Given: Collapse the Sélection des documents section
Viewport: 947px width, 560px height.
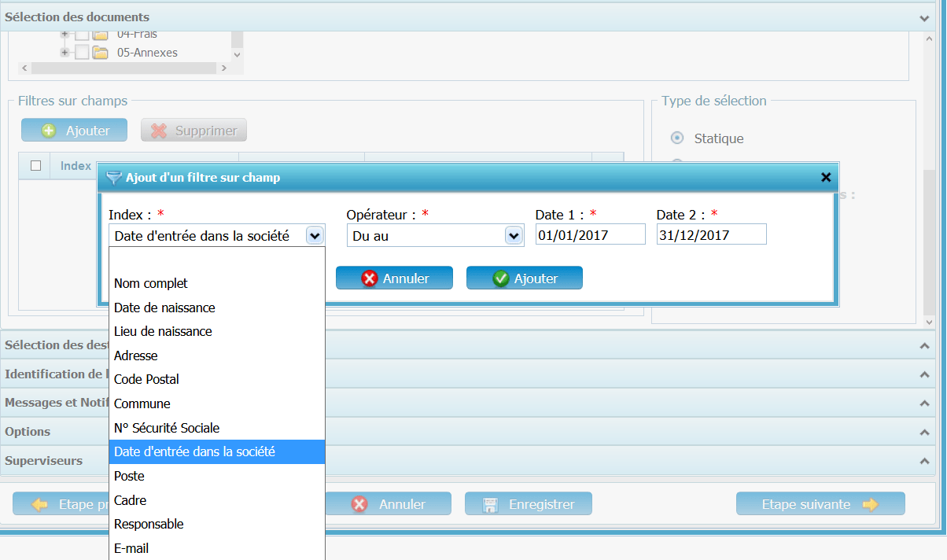Looking at the screenshot, I should [x=924, y=17].
